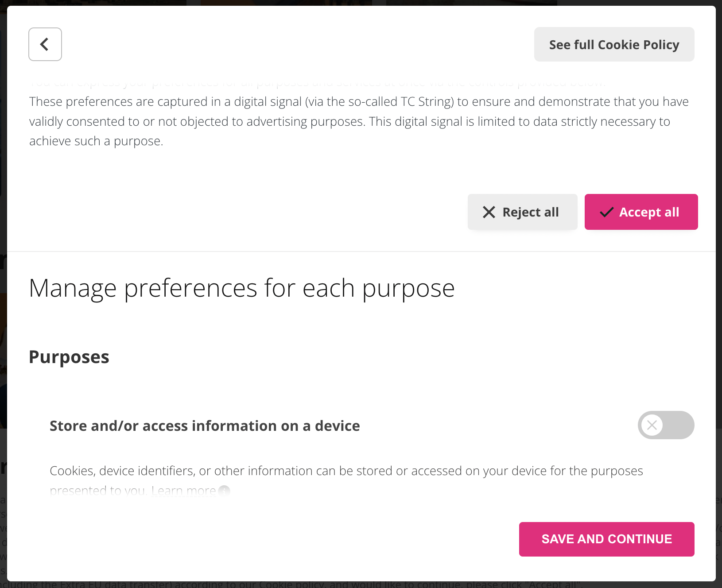Image resolution: width=722 pixels, height=588 pixels.
Task: Choose Accept all to consent everything
Action: [641, 212]
